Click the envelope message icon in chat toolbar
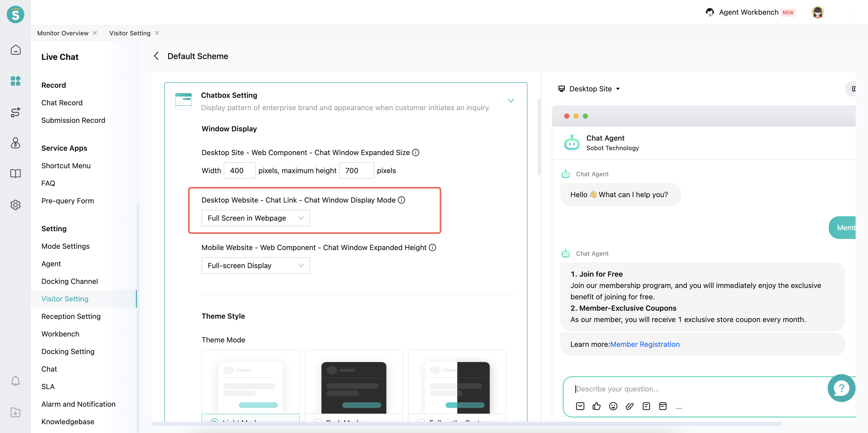This screenshot has width=868, height=433. pyautogui.click(x=580, y=406)
